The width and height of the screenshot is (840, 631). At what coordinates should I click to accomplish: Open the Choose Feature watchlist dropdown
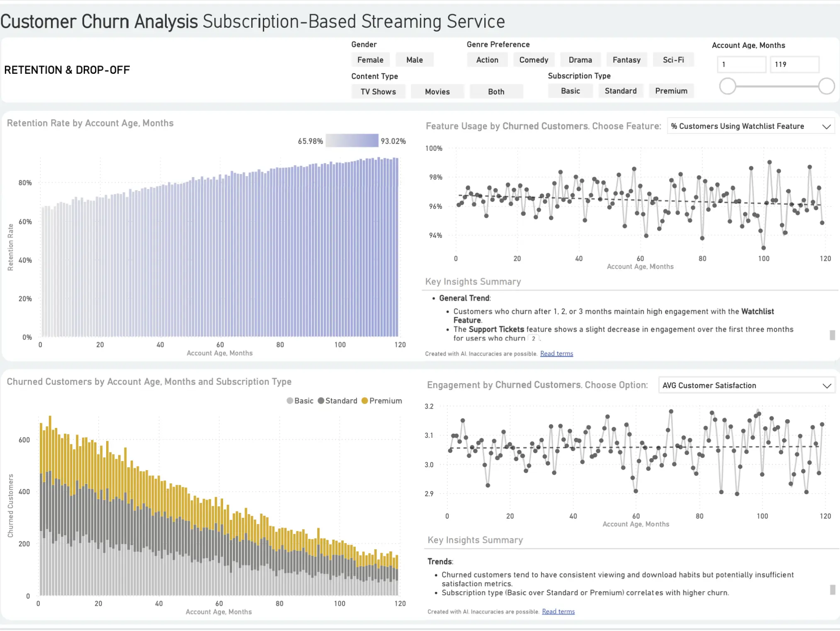[750, 126]
